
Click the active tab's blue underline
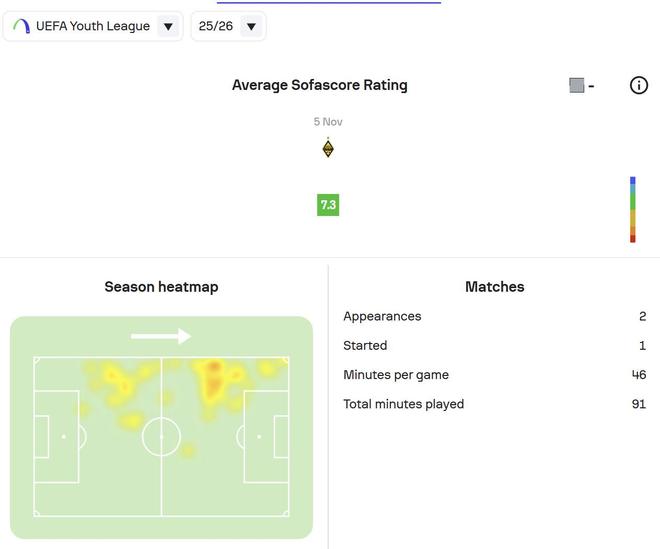328,3
